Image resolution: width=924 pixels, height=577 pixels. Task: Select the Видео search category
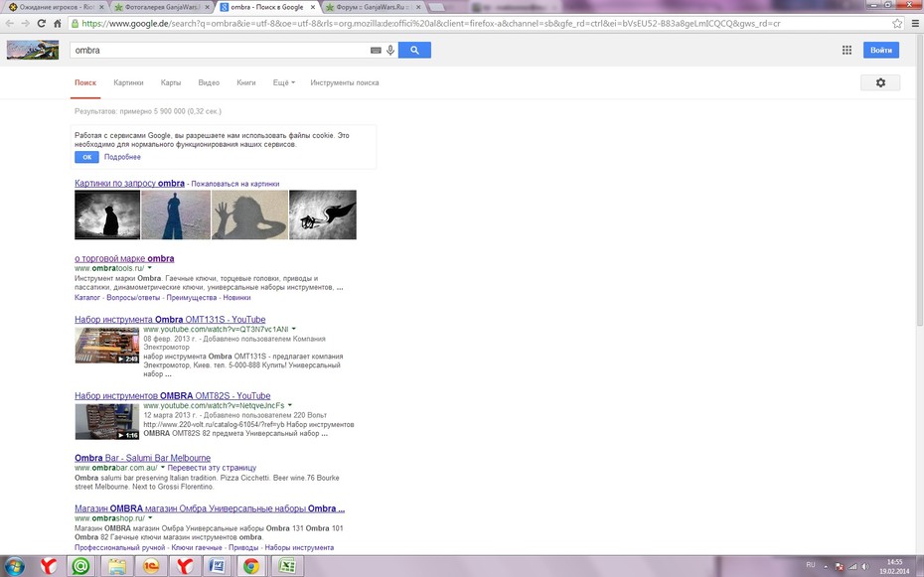coord(209,83)
